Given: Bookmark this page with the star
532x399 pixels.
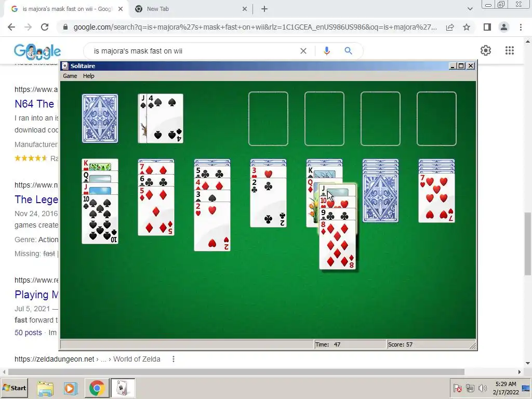Looking at the screenshot, I should tap(467, 27).
